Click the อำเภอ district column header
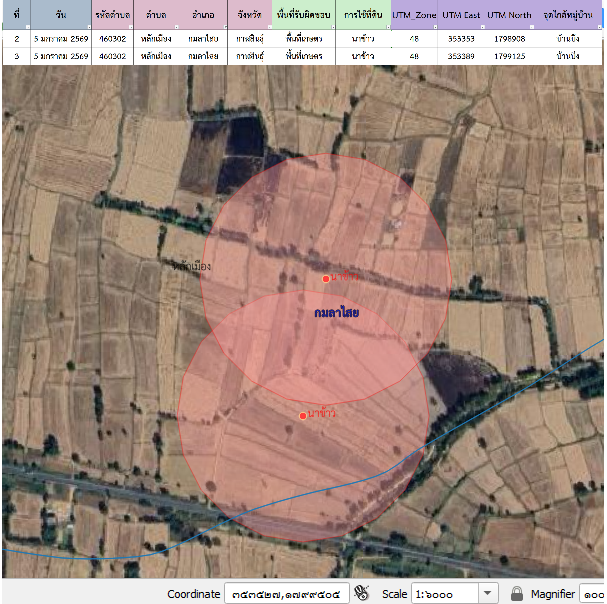This screenshot has width=607, height=604. point(204,16)
